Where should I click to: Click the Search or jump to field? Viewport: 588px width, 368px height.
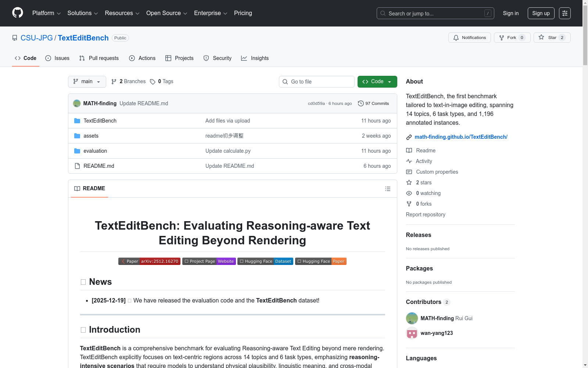(x=435, y=13)
